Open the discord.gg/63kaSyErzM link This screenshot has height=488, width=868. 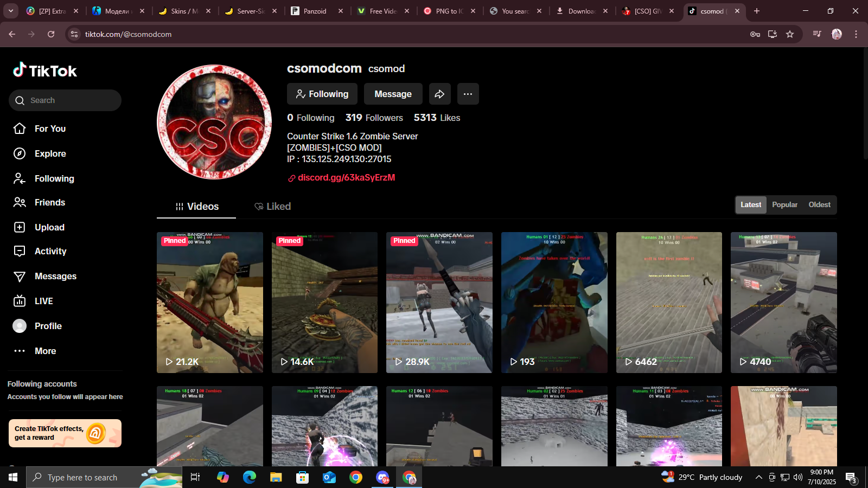[x=346, y=177]
